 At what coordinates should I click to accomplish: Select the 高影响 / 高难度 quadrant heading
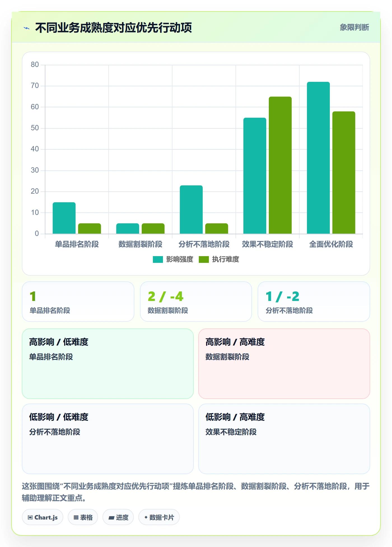[x=235, y=342]
